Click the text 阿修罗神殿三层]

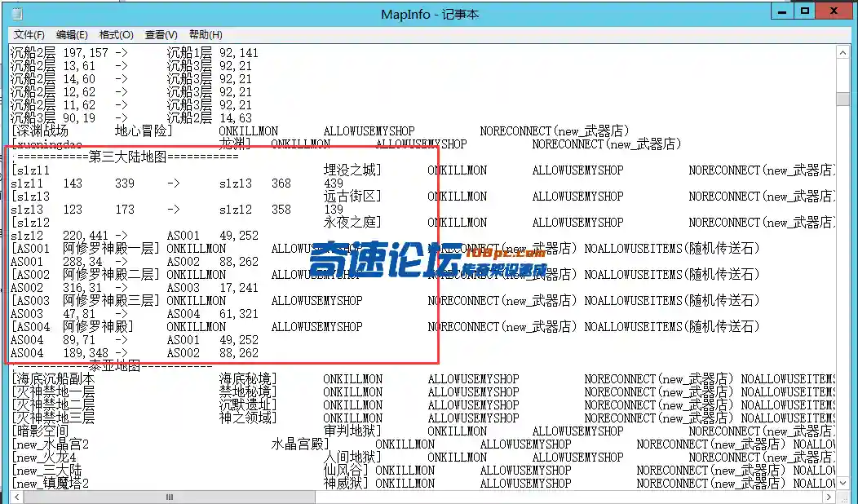tap(111, 301)
